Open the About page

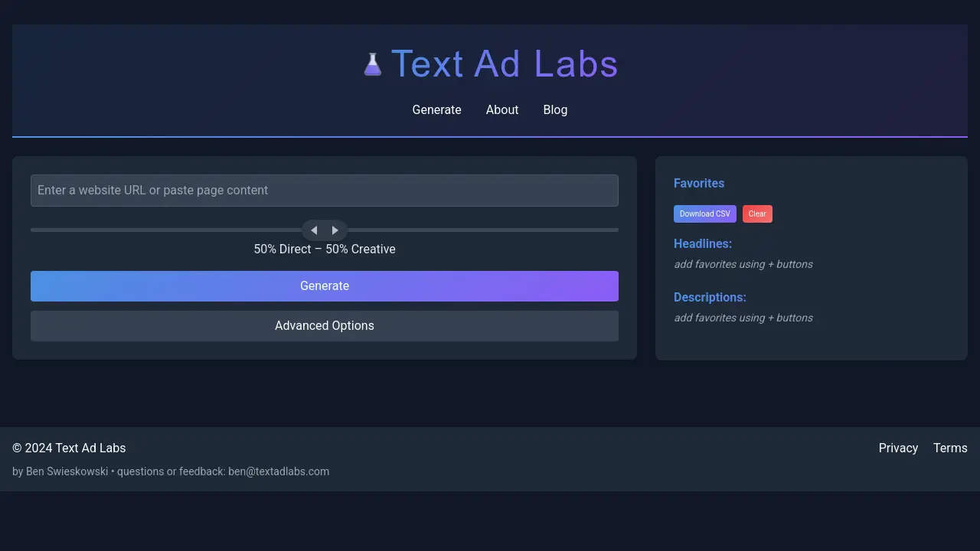tap(502, 109)
